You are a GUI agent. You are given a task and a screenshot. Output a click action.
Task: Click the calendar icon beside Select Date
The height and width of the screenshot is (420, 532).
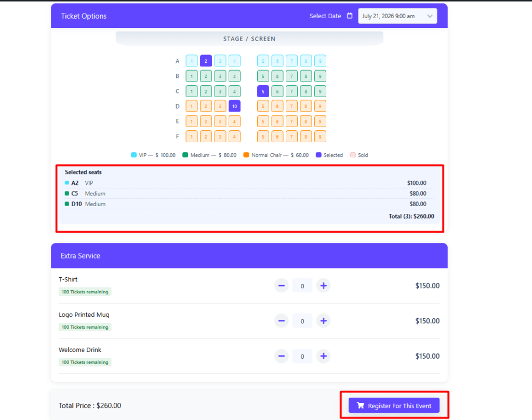click(350, 16)
